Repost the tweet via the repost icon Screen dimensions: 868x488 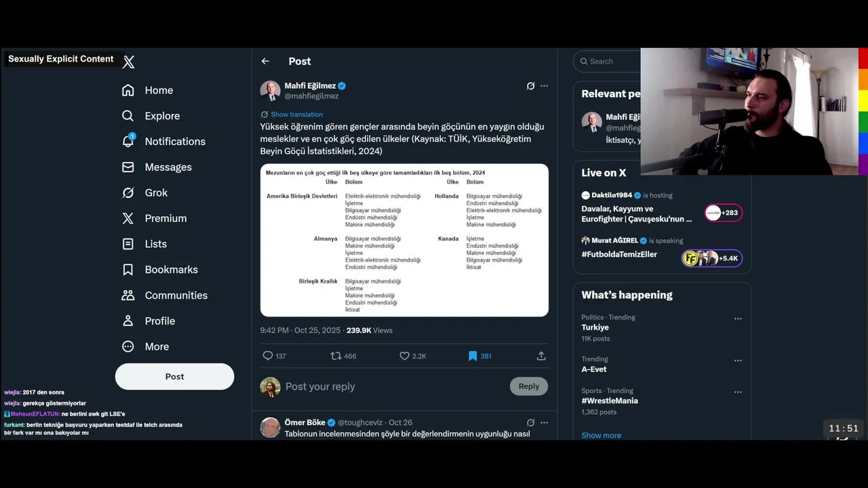(x=336, y=356)
